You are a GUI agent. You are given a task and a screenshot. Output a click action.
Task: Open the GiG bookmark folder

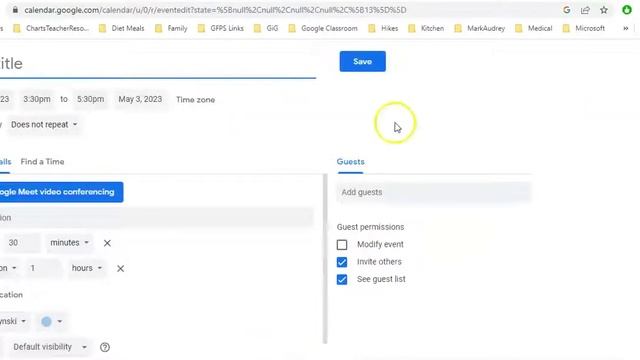(x=266, y=28)
